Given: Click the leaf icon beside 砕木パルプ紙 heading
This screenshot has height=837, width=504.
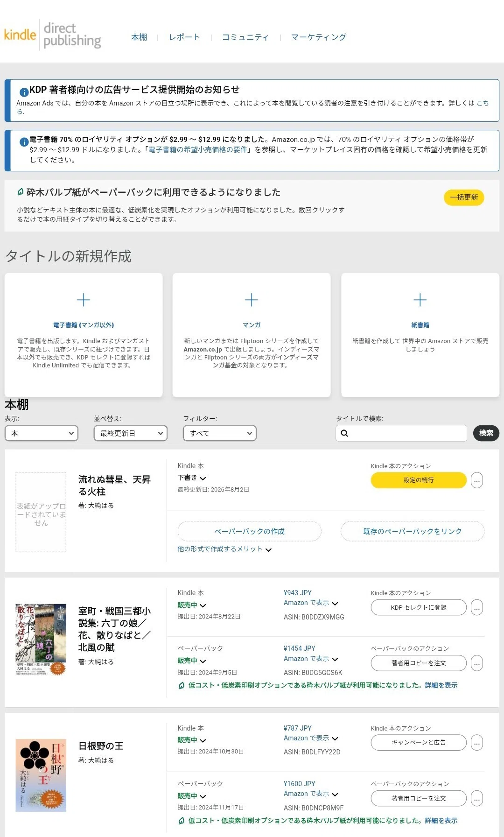Looking at the screenshot, I should 21,192.
